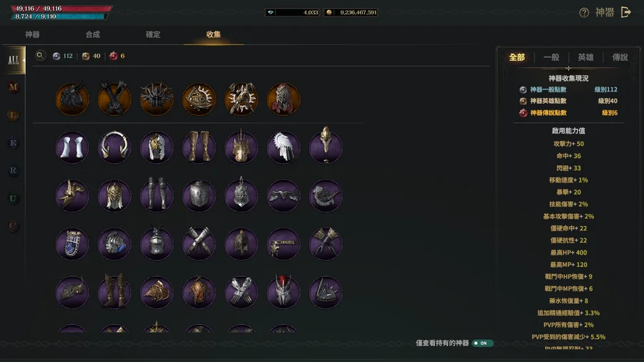Image resolution: width=644 pixels, height=362 pixels.
Task: Open the 確定 tab
Action: click(x=153, y=34)
